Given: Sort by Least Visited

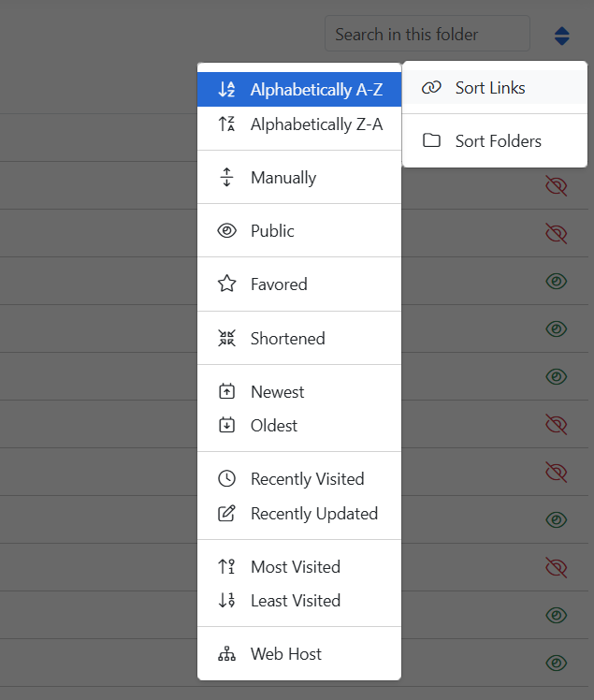Looking at the screenshot, I should [x=299, y=601].
